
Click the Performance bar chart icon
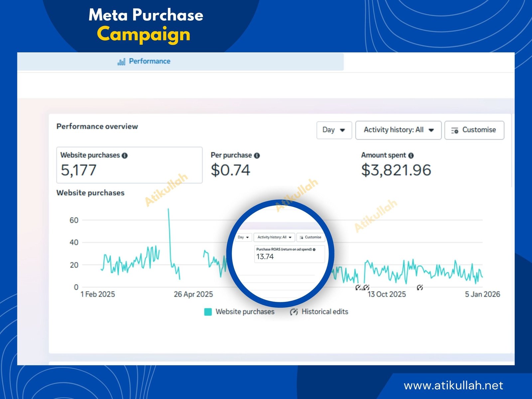coord(121,62)
